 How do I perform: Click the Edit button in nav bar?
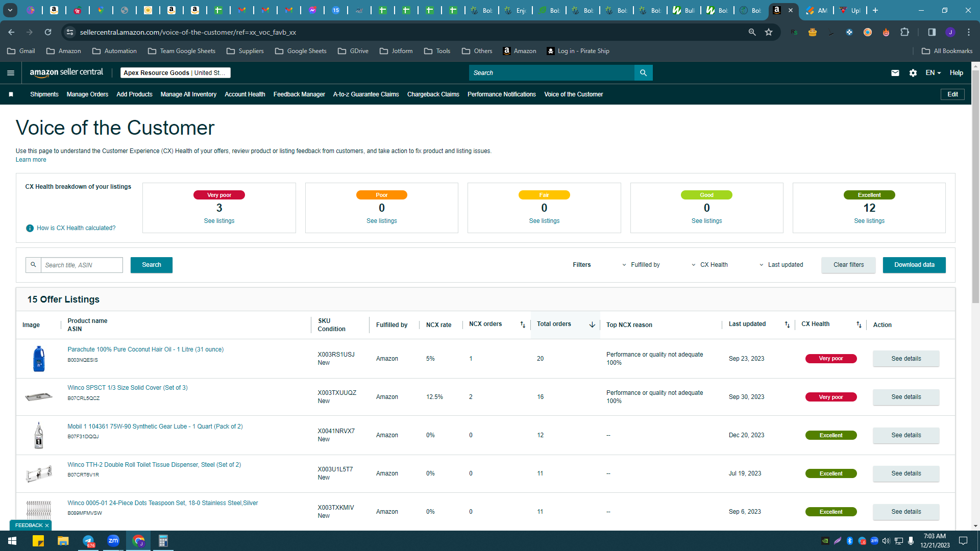[952, 94]
